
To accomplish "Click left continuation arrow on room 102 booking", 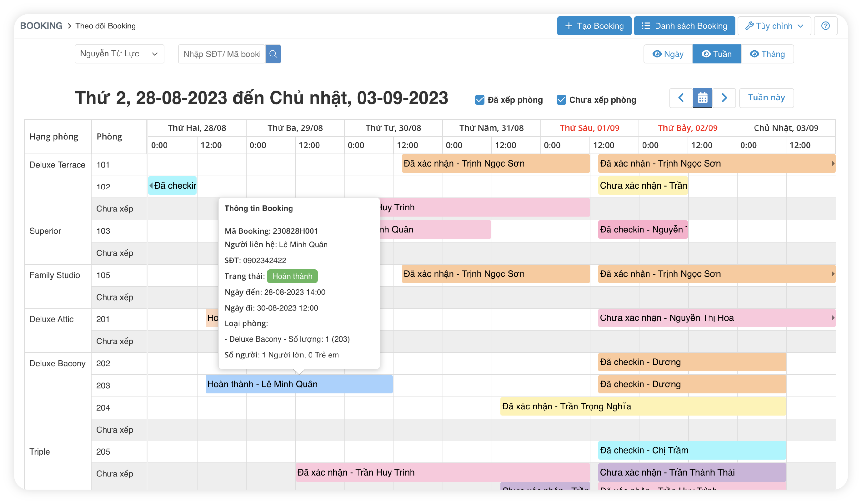I will tap(151, 186).
